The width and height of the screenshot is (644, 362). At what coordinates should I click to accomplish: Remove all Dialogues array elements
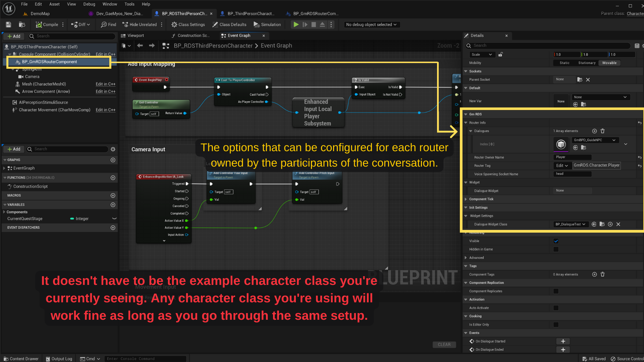(x=602, y=131)
